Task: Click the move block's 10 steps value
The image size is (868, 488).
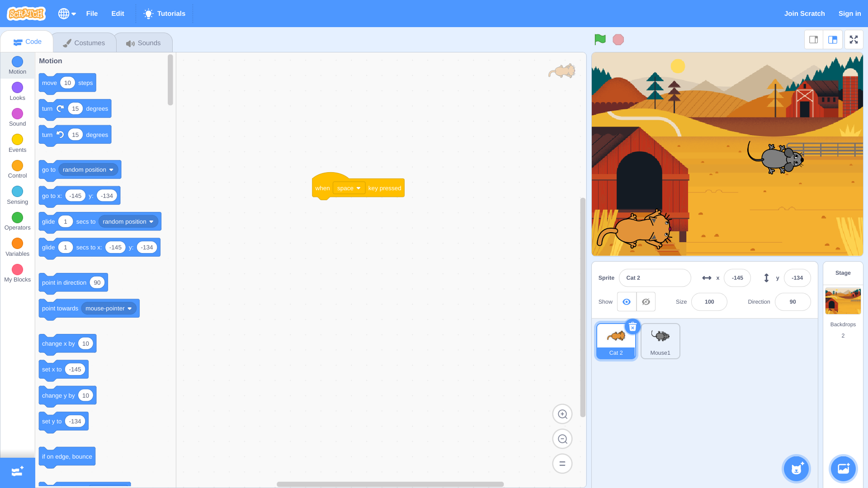Action: coord(67,83)
